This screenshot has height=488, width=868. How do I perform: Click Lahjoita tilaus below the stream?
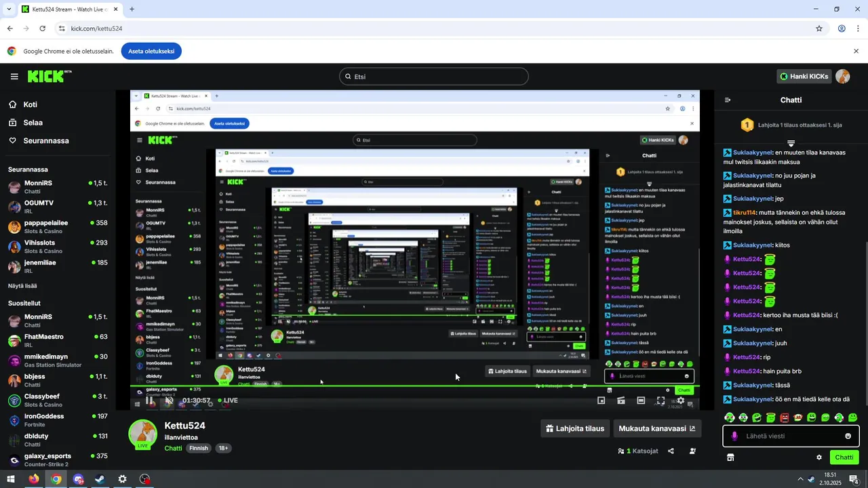(574, 428)
